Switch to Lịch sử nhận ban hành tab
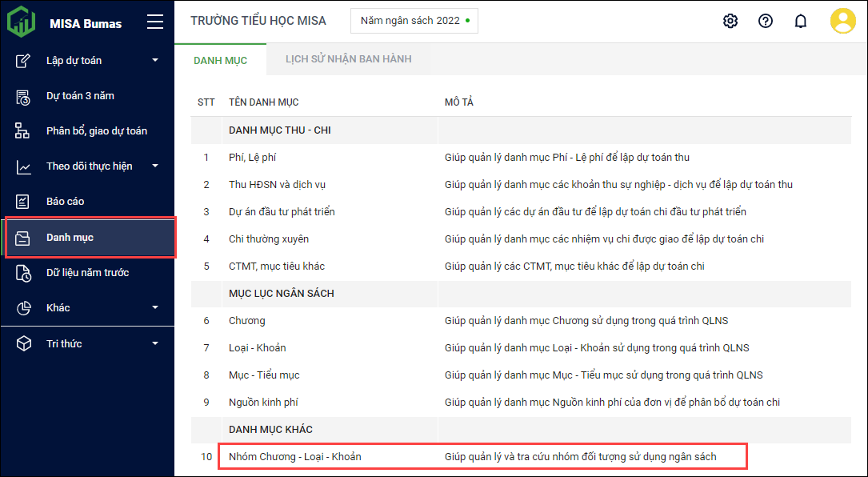The image size is (868, 477). click(x=348, y=59)
